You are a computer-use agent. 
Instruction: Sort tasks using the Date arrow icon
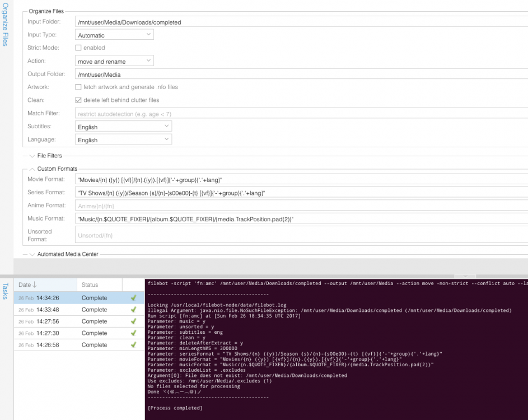pos(35,285)
